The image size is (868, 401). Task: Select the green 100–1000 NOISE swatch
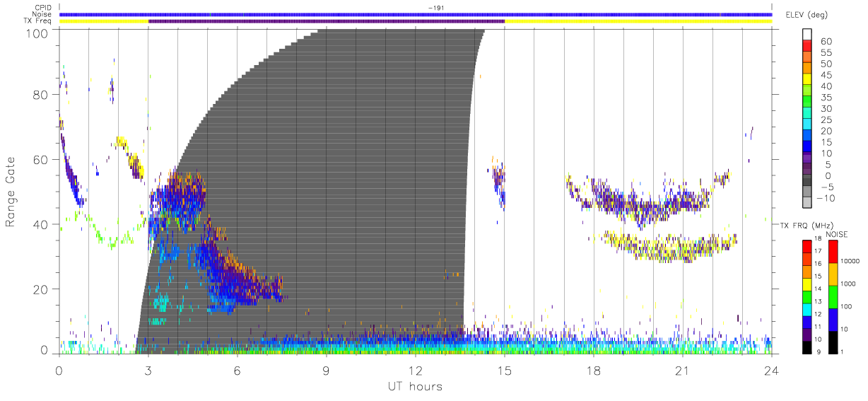click(833, 296)
